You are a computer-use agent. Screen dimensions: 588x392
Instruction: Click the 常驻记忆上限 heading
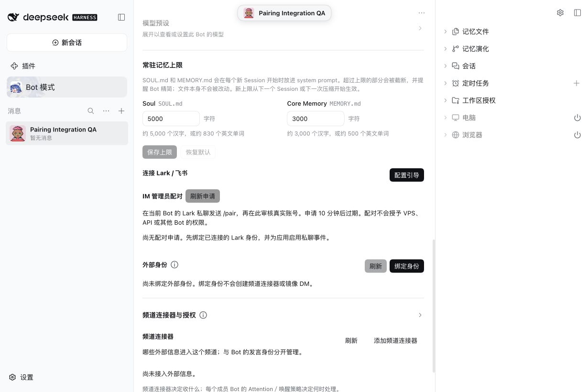(x=163, y=65)
